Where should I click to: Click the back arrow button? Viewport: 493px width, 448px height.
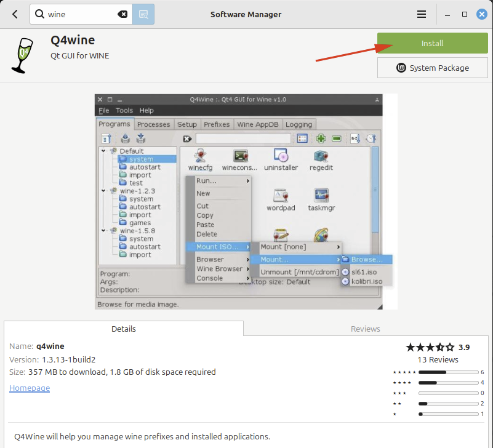coord(15,14)
